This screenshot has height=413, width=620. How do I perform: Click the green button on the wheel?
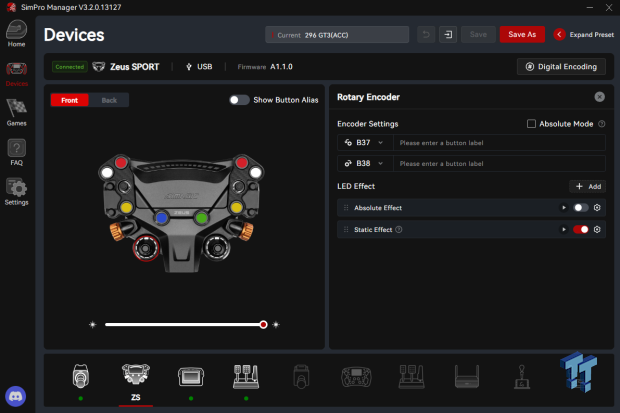[202, 217]
